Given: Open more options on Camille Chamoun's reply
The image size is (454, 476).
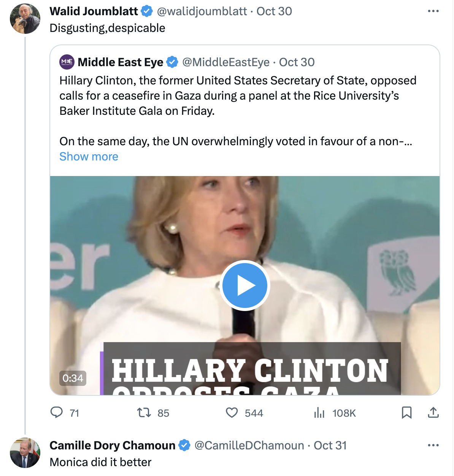Looking at the screenshot, I should [433, 445].
